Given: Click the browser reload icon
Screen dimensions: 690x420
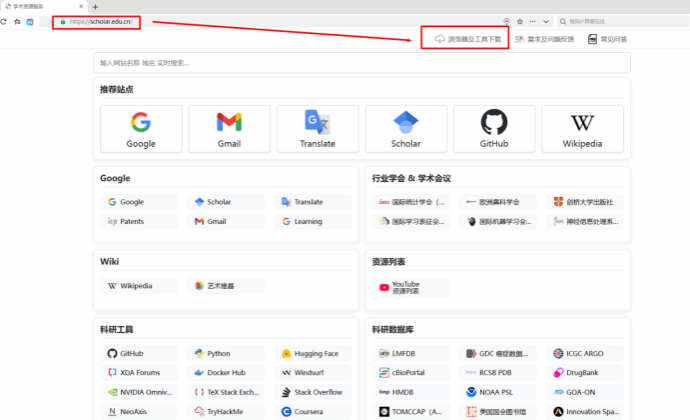Looking at the screenshot, I should tap(4, 22).
